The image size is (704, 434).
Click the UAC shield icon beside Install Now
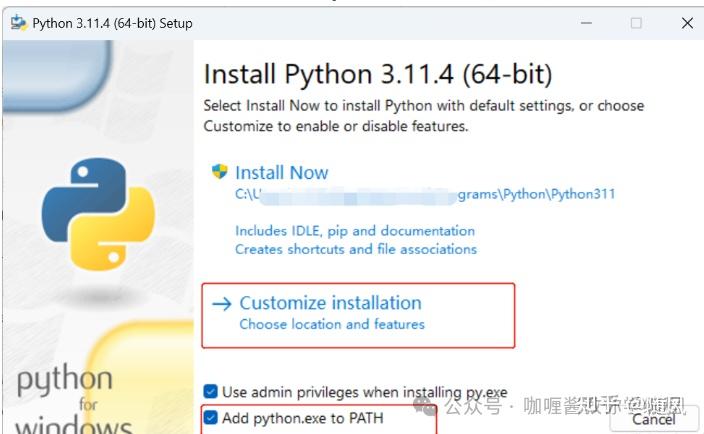click(220, 171)
